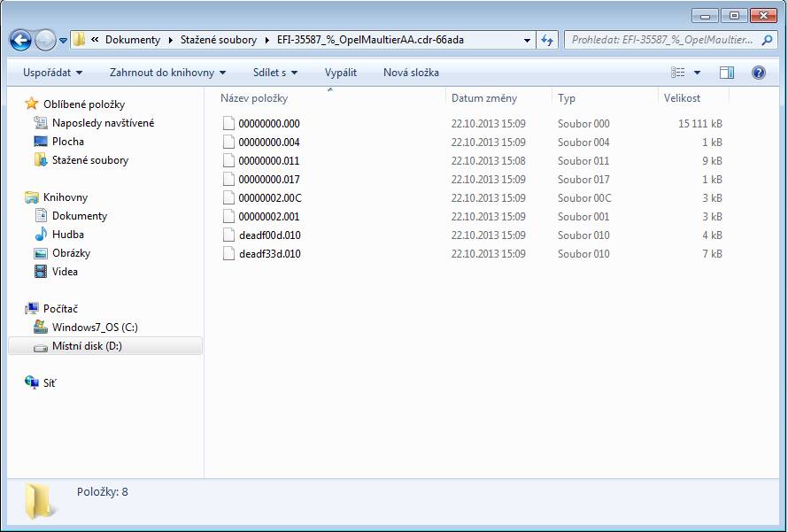Click the 7 kB size cell
This screenshot has height=532, width=788.
coord(712,254)
